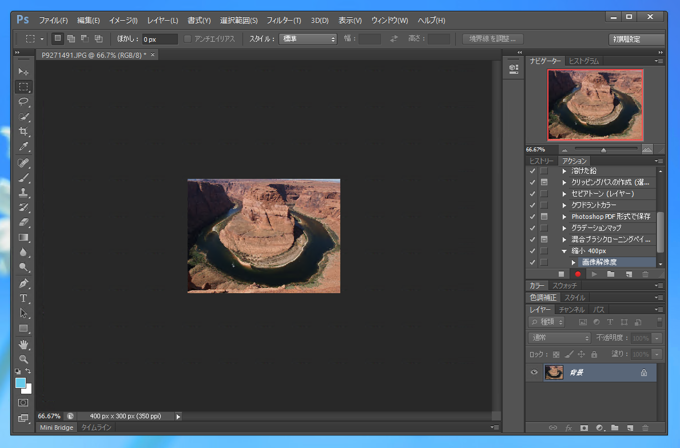Select the Clone Stamp tool

[23, 193]
